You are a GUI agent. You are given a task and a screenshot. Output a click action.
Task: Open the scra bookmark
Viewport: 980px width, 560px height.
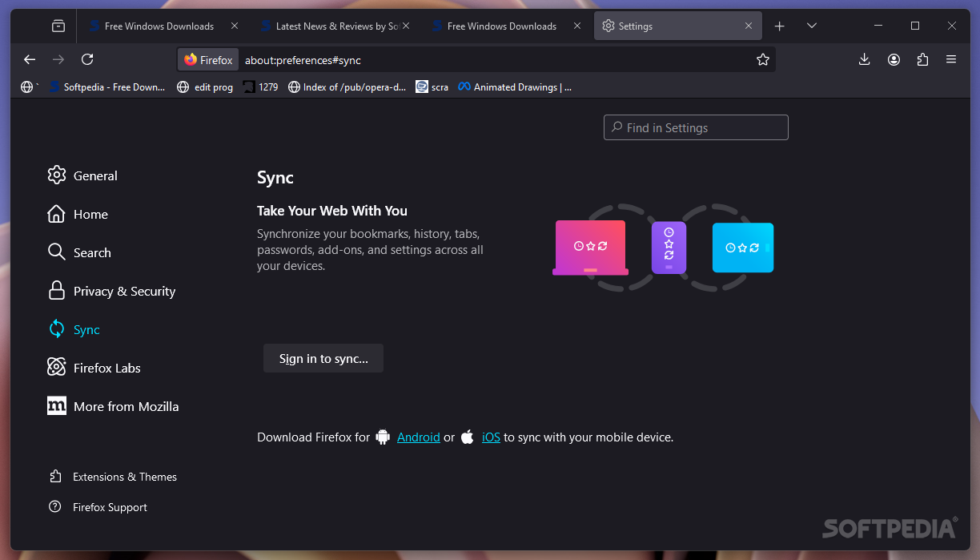coord(432,87)
